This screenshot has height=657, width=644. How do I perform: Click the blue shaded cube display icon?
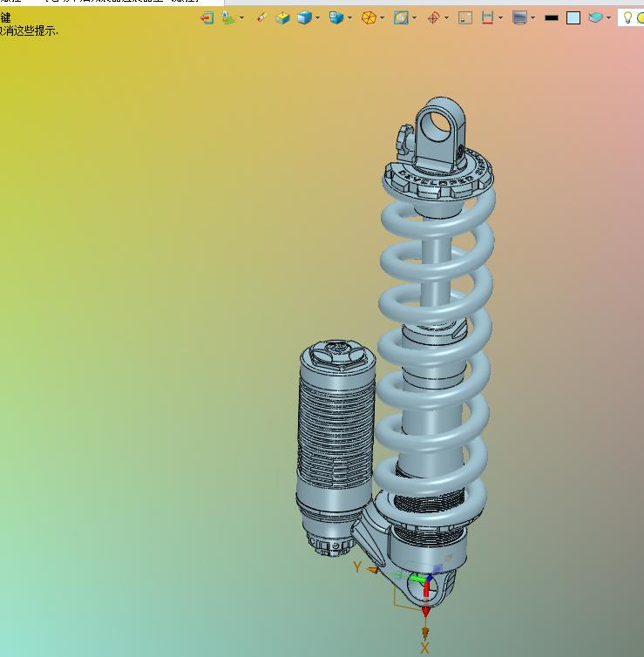pyautogui.click(x=304, y=18)
